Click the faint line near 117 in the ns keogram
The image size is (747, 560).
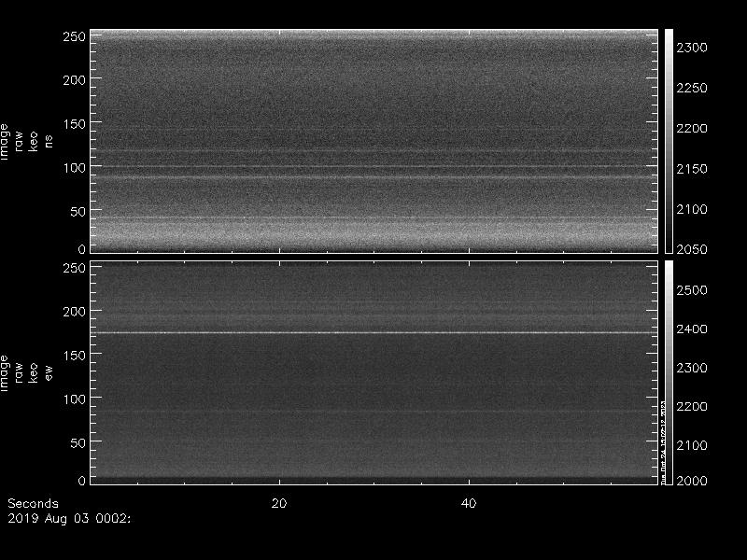[373, 151]
